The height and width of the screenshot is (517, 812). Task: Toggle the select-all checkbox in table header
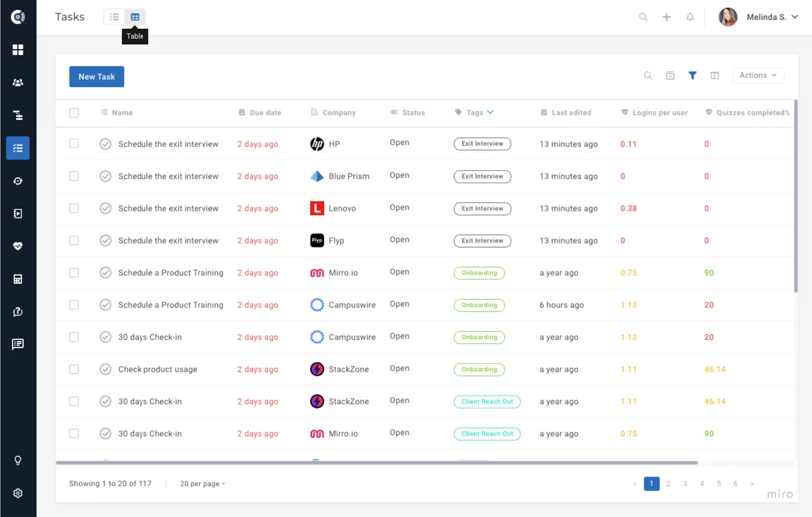[74, 113]
